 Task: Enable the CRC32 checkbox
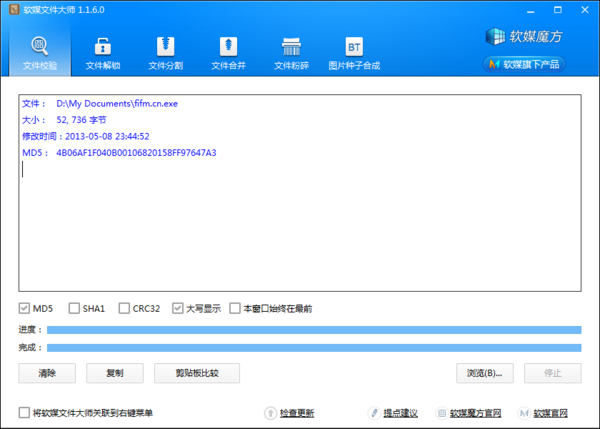click(x=124, y=308)
